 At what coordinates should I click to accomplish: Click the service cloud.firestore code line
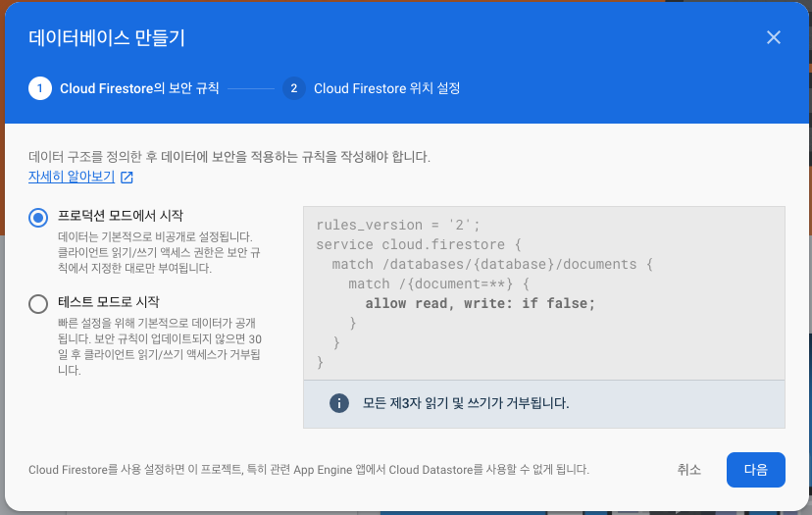tap(419, 244)
